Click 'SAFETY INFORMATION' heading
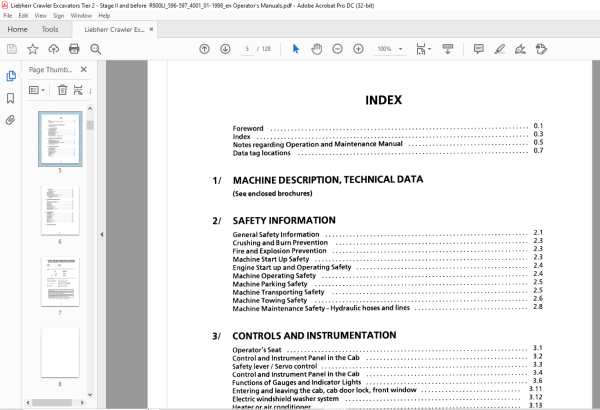Screen dimensions: 600x410 pyautogui.click(x=284, y=221)
